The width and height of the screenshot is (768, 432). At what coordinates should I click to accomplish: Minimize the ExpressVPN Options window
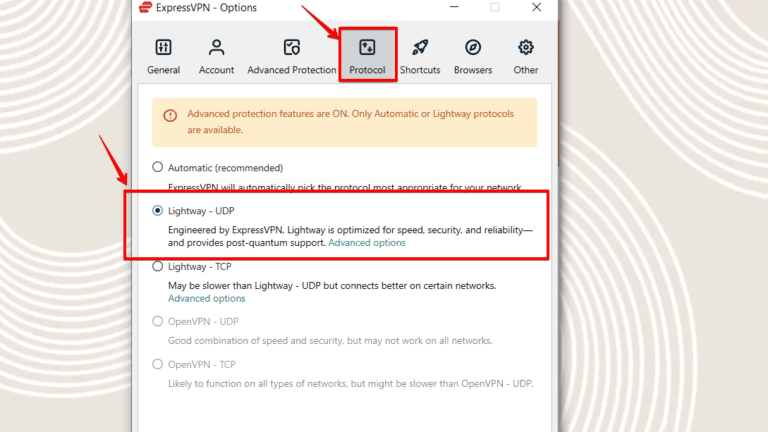[454, 7]
